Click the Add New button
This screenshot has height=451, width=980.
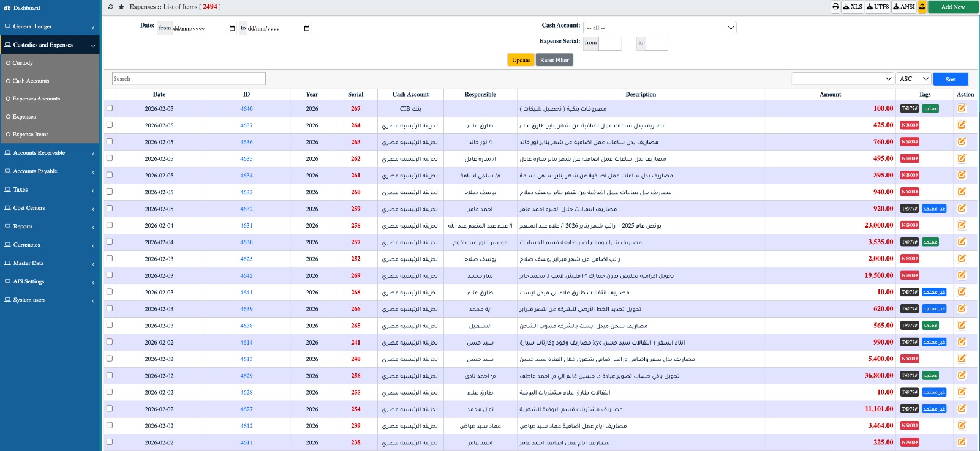tap(952, 7)
